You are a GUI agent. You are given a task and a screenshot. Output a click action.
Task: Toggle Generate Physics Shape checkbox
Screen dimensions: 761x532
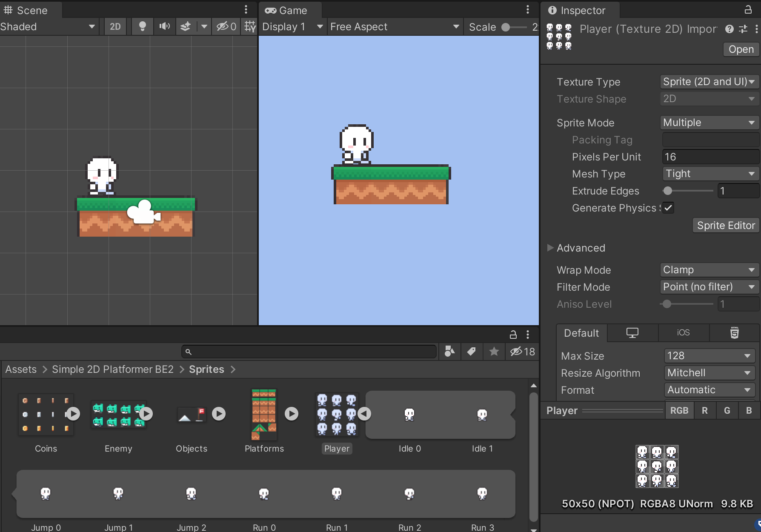tap(668, 208)
